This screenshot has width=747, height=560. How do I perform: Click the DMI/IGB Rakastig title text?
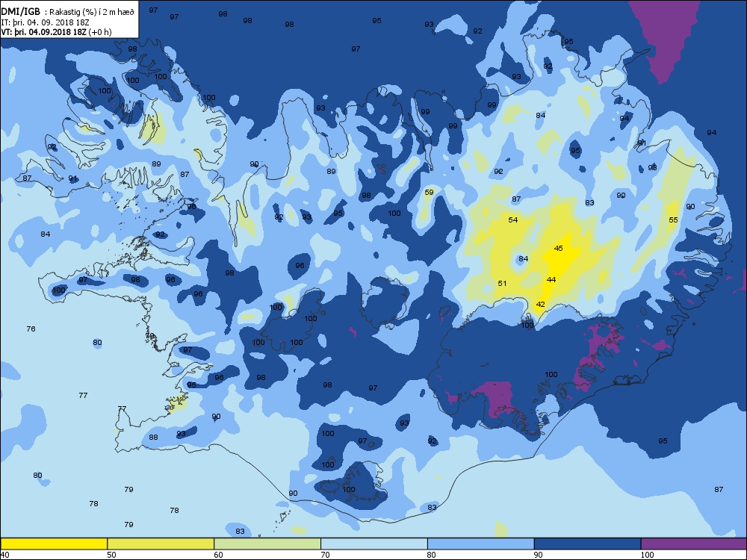coord(68,13)
